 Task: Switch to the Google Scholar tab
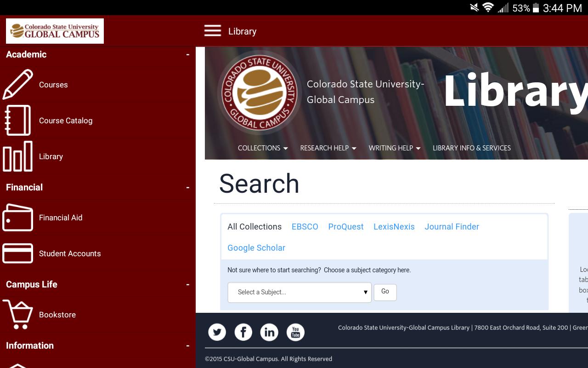[x=256, y=248]
